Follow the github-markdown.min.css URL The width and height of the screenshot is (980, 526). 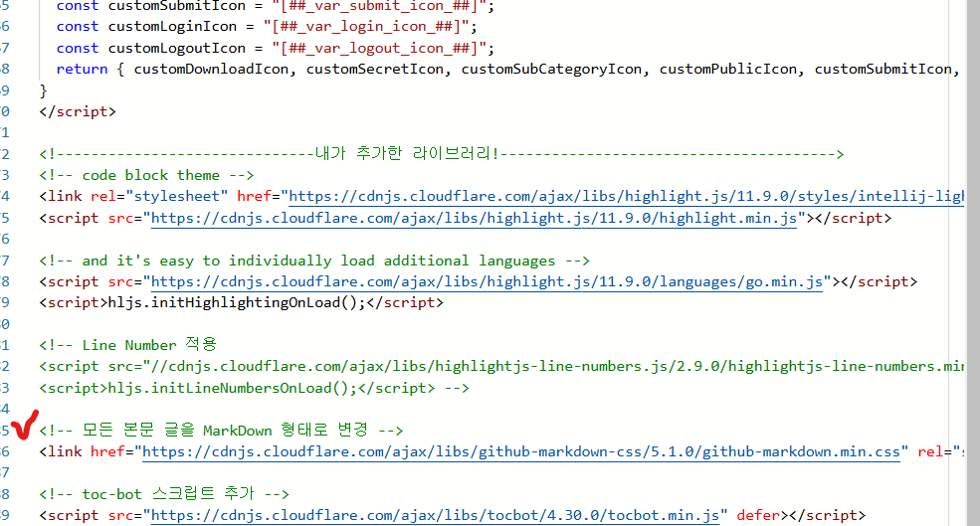coord(521,451)
